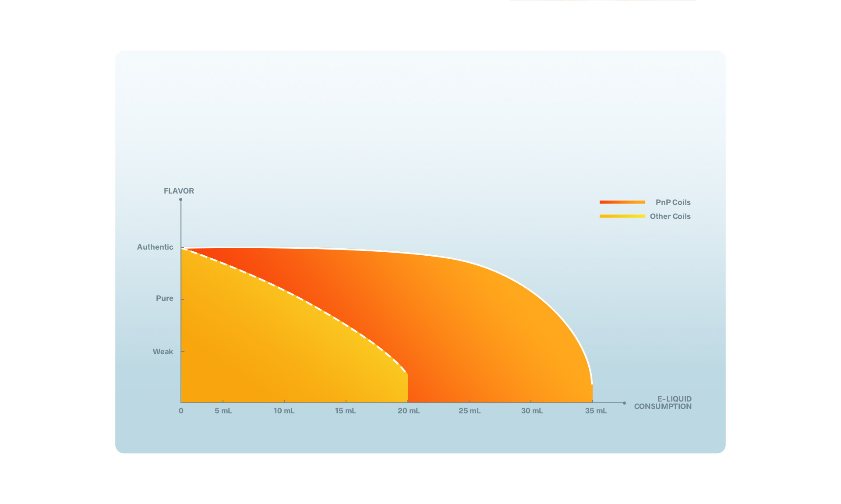Click the 10 mL axis label
The width and height of the screenshot is (841, 504).
tap(284, 411)
